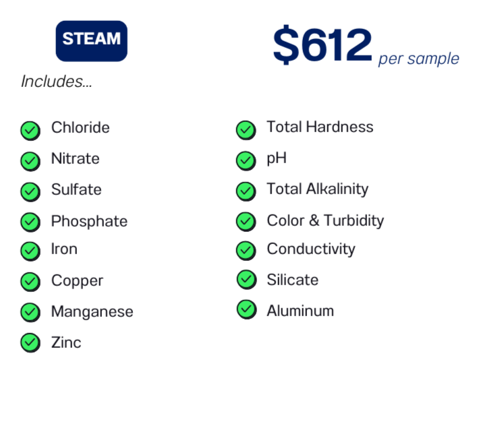
Task: Click the green check next to pH
Action: tap(246, 160)
